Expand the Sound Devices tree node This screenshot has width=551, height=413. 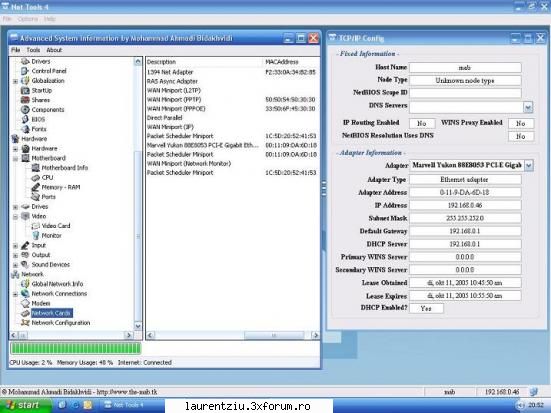[x=15, y=265]
